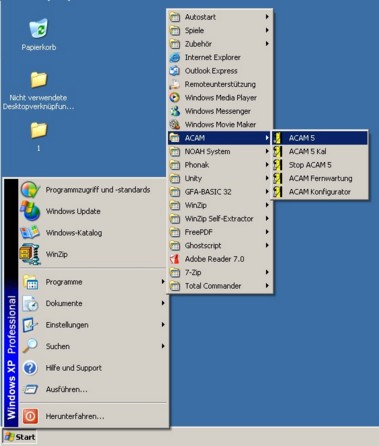Click the Ausführen run icon

pos(30,389)
